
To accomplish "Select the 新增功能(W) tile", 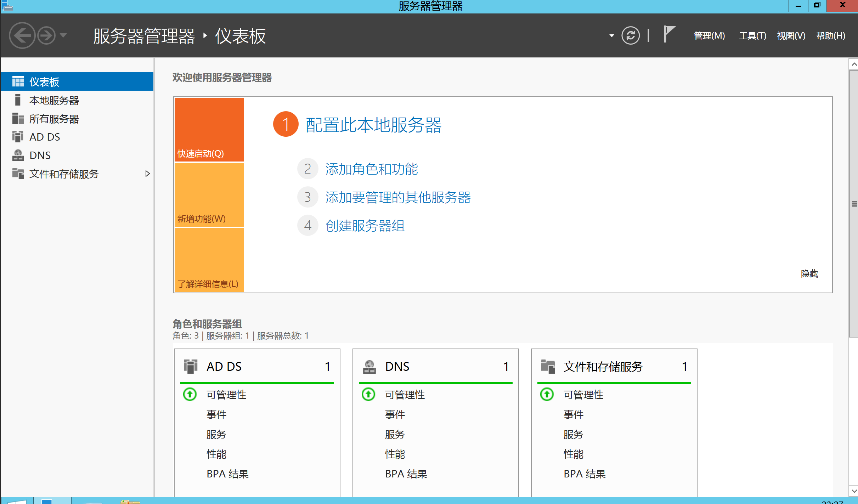I will (209, 195).
